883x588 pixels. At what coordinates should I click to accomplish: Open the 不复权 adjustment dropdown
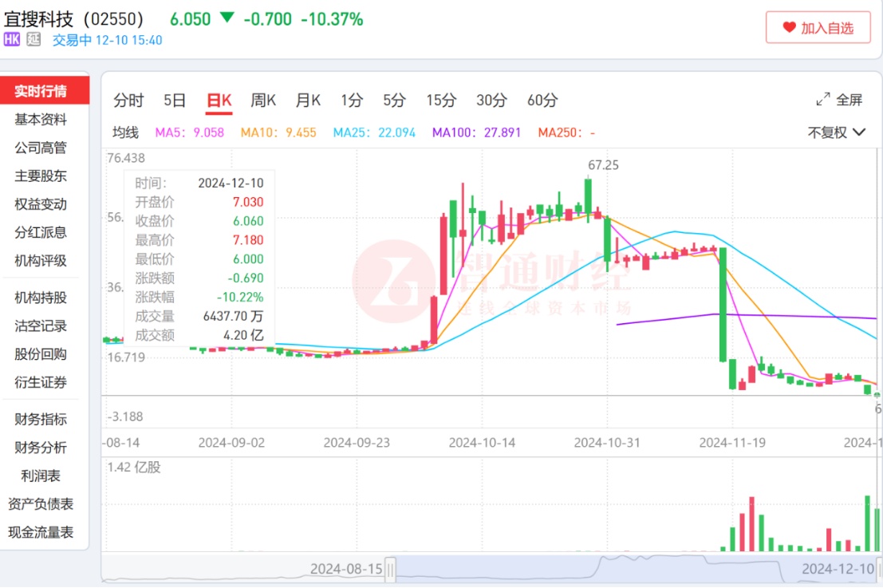pos(836,132)
